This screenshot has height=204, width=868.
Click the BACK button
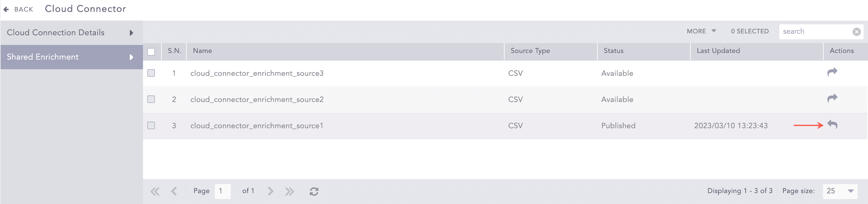[19, 9]
